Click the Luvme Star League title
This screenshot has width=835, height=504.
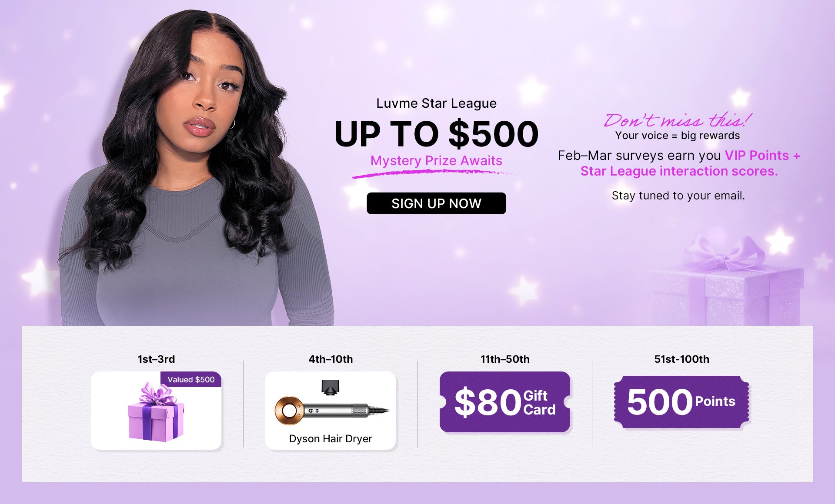pyautogui.click(x=436, y=103)
